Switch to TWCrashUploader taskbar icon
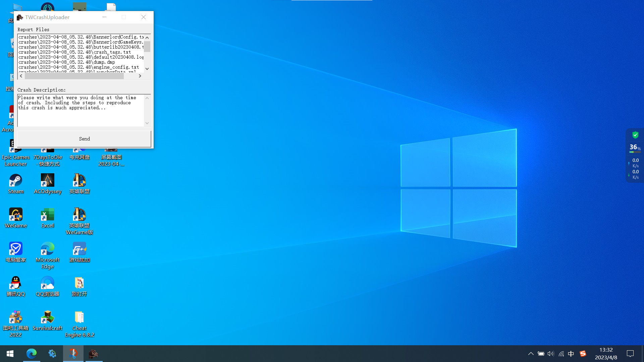This screenshot has width=644, height=362. click(x=93, y=354)
